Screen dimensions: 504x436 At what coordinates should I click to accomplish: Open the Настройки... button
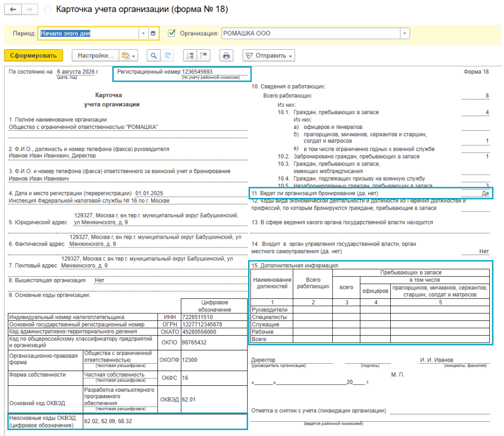pos(95,56)
